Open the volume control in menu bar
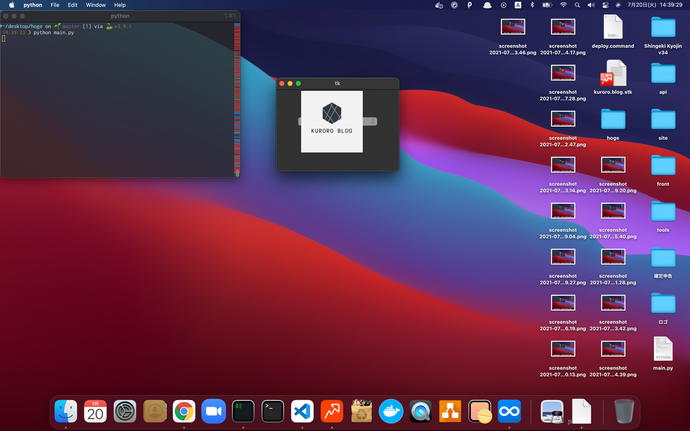 (591, 5)
